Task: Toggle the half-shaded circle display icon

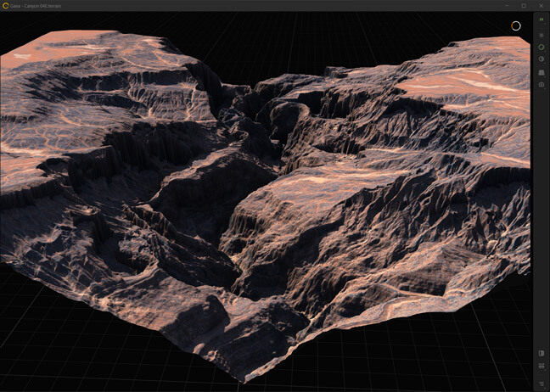Action: coord(542,59)
